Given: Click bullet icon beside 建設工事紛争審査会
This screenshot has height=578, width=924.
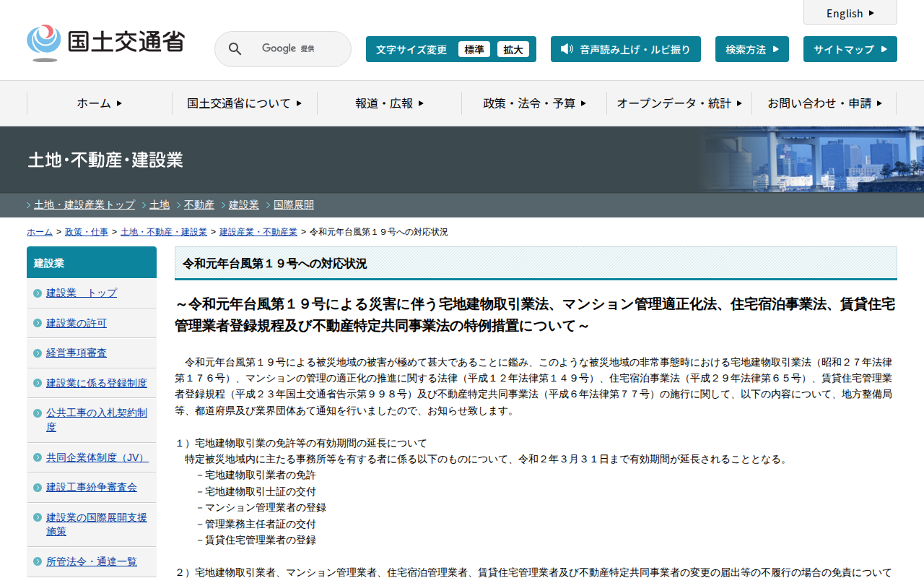Looking at the screenshot, I should [x=38, y=488].
